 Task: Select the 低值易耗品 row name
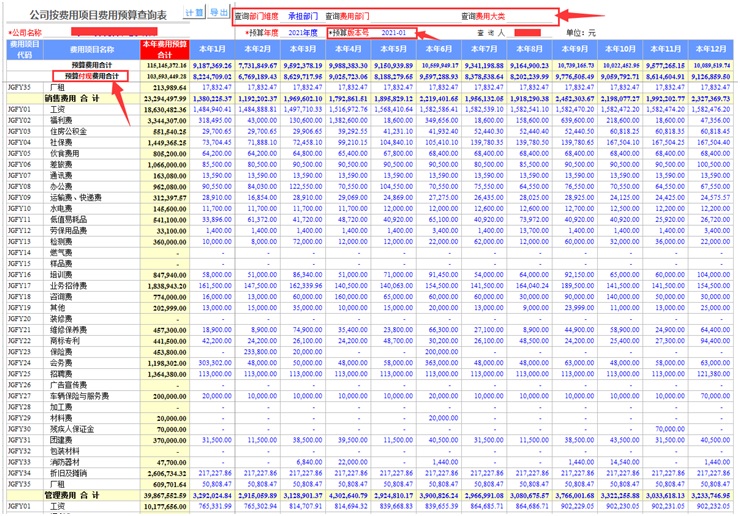[x=68, y=220]
